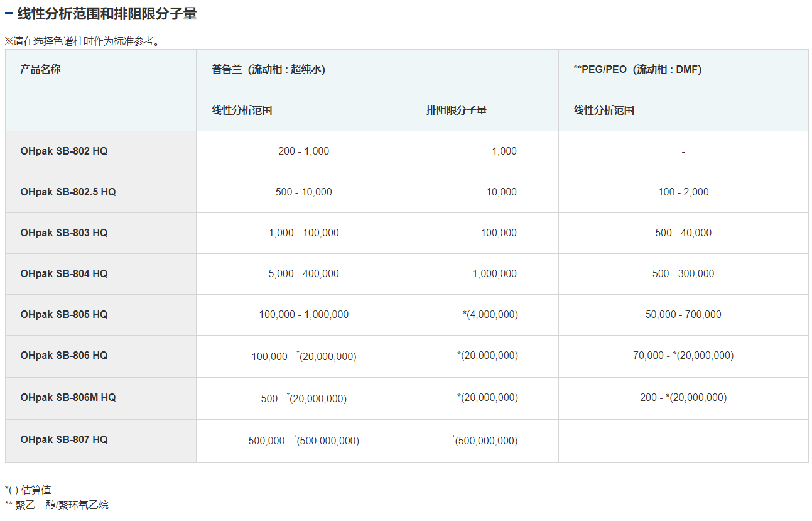Select the OHpak SB-806M HQ row name
The image size is (812, 521).
tap(68, 398)
